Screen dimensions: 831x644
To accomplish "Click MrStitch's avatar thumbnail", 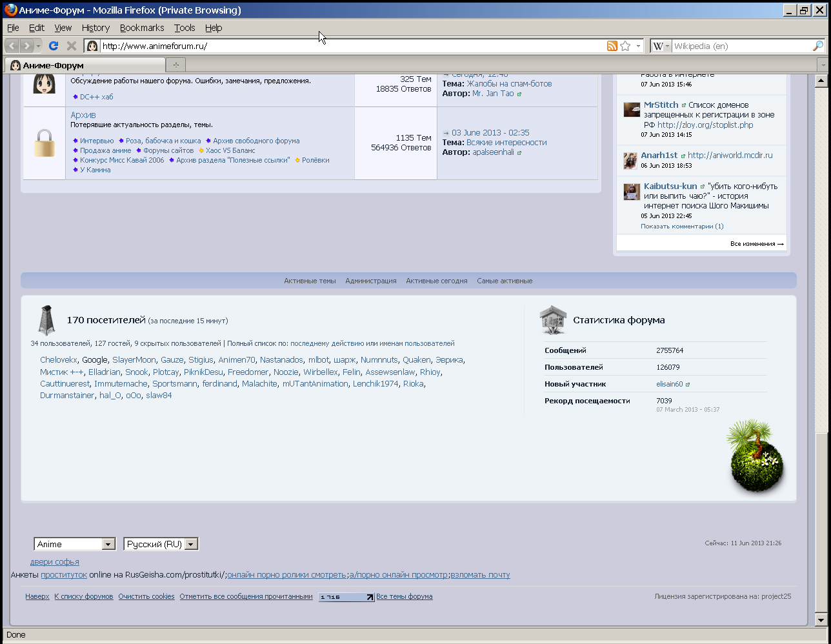I will pyautogui.click(x=632, y=109).
